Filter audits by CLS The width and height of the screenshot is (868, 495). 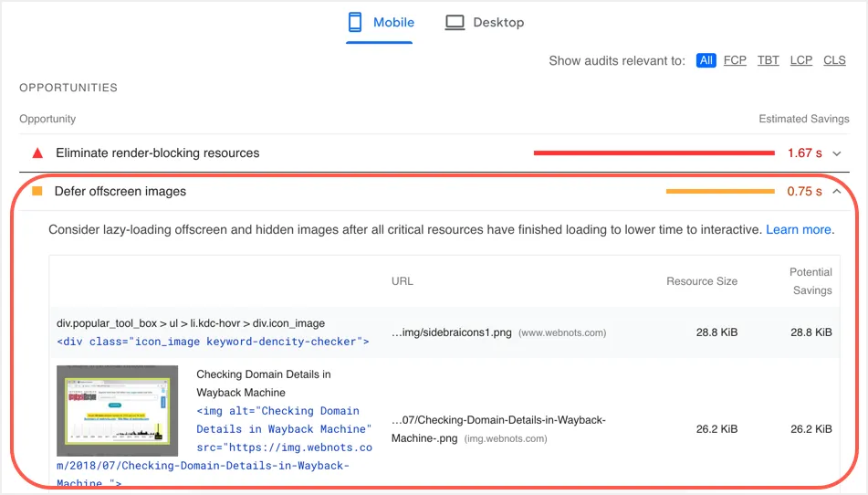834,60
